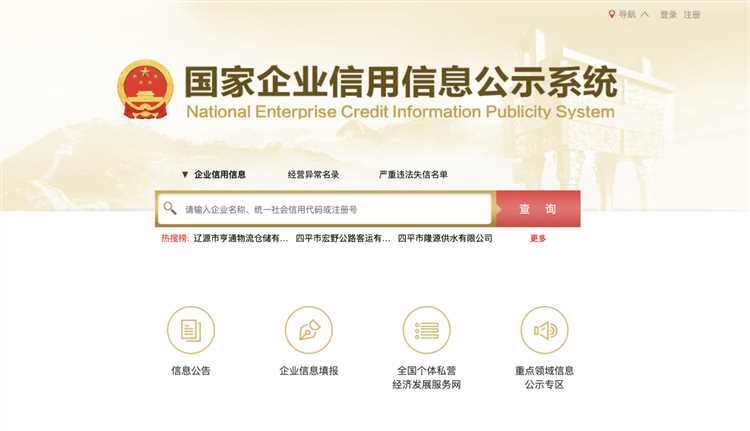Open hot search 四平市隆源供水有限公司
The image size is (750, 431).
click(445, 238)
